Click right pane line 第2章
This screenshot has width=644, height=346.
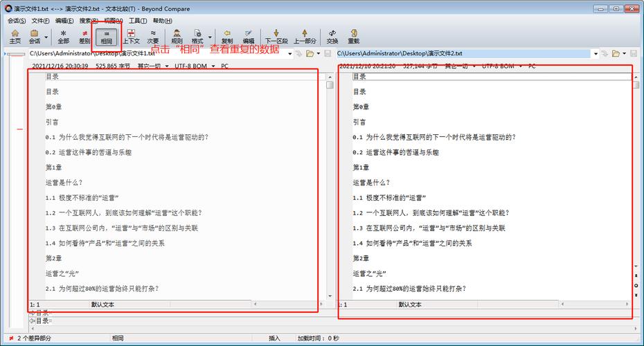click(x=361, y=259)
